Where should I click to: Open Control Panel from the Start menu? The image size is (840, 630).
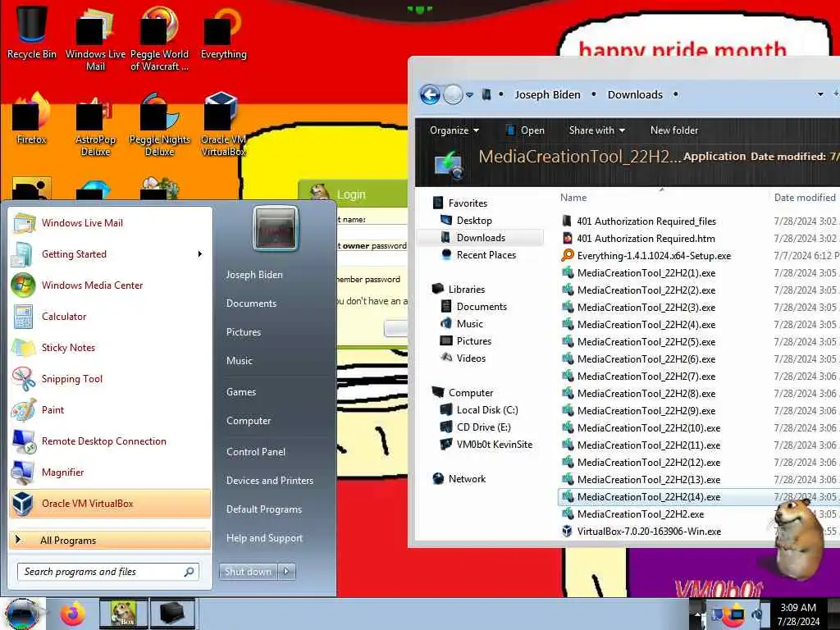tap(256, 452)
